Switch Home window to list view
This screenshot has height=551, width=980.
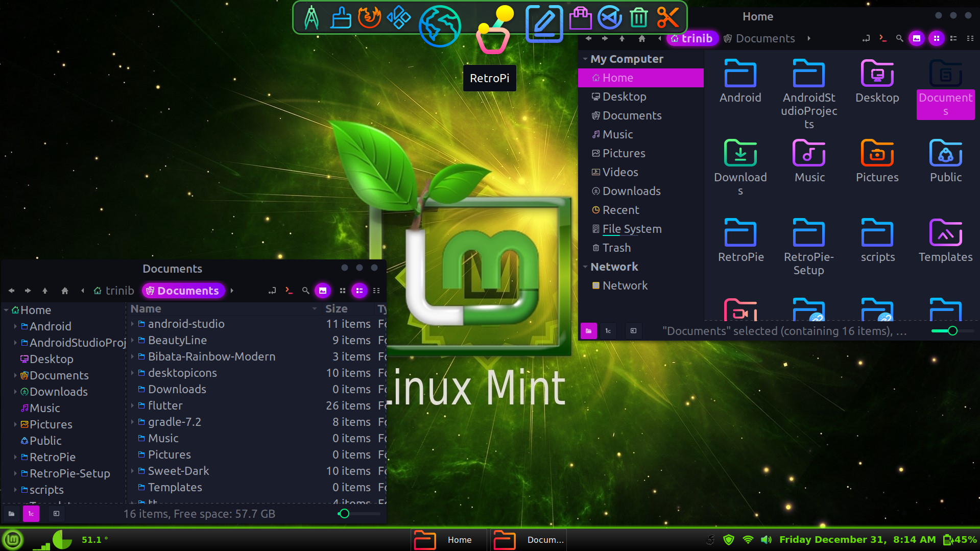point(953,38)
